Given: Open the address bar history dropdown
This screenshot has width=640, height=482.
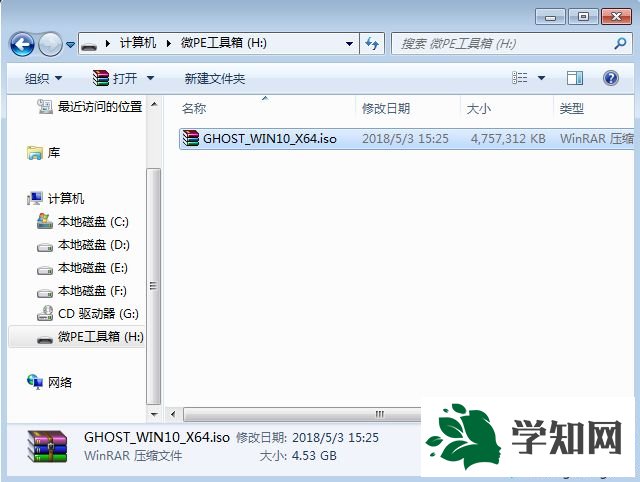Looking at the screenshot, I should click(349, 43).
